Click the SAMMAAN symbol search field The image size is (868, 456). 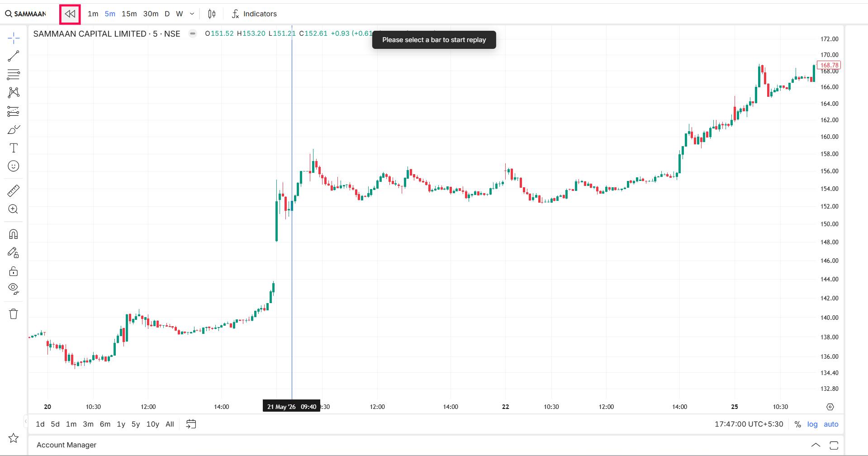point(26,14)
